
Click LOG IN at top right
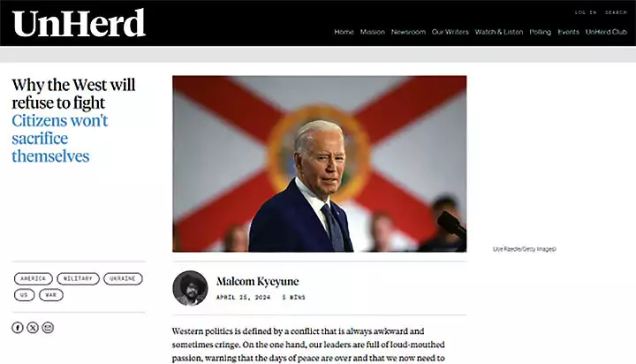pyautogui.click(x=586, y=12)
